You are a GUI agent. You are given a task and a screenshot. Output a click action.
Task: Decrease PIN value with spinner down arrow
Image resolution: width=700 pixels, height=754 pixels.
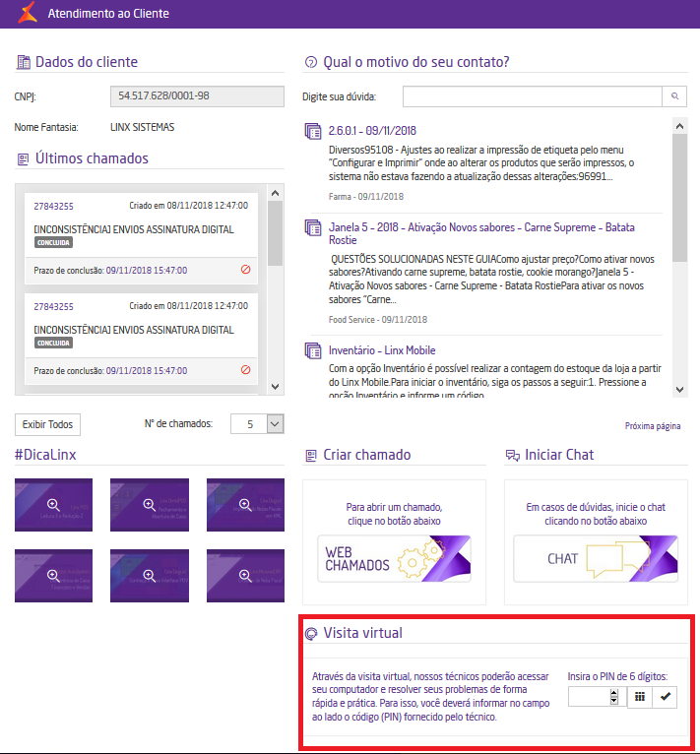coord(614,701)
